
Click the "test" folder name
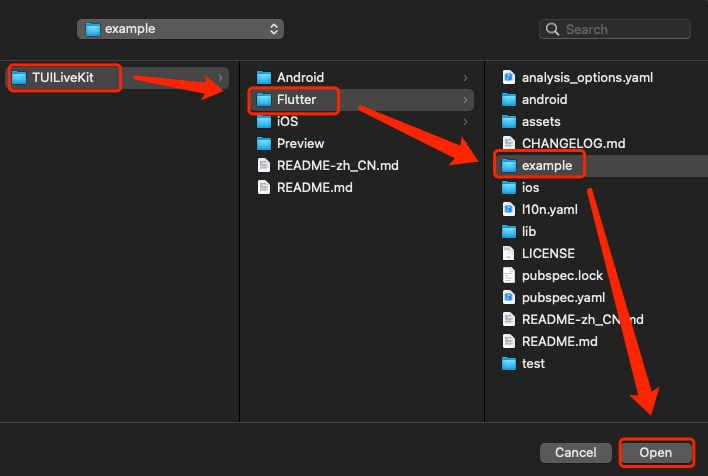[533, 364]
